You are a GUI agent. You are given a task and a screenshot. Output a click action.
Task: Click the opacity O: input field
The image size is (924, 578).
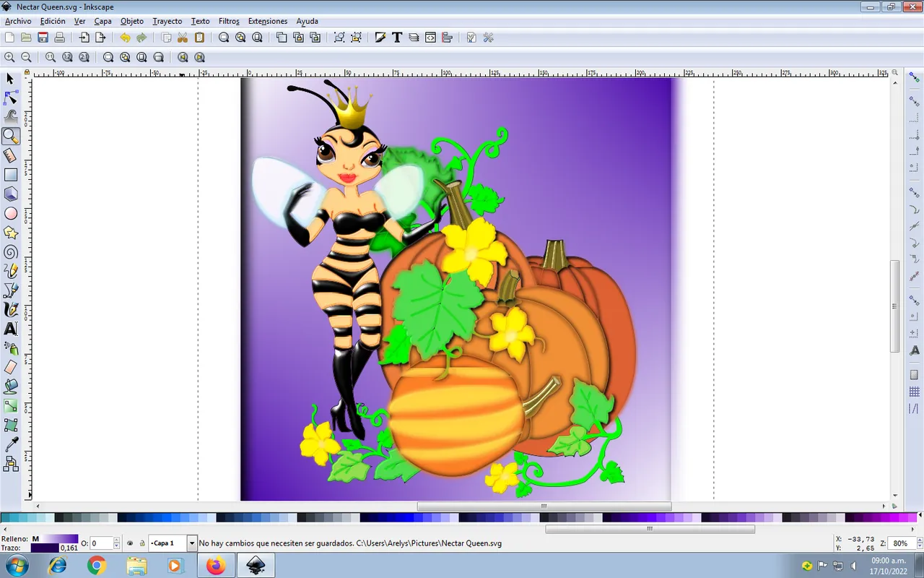(x=102, y=543)
